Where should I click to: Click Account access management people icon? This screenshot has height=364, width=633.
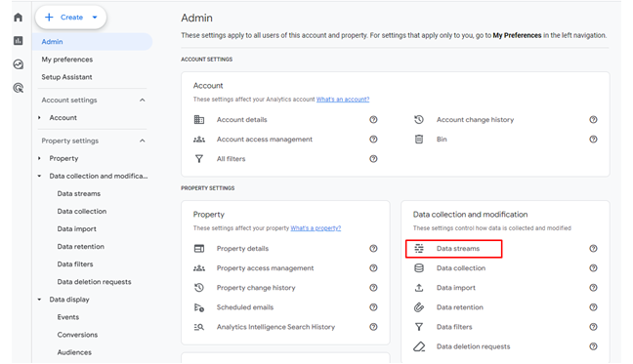199,140
